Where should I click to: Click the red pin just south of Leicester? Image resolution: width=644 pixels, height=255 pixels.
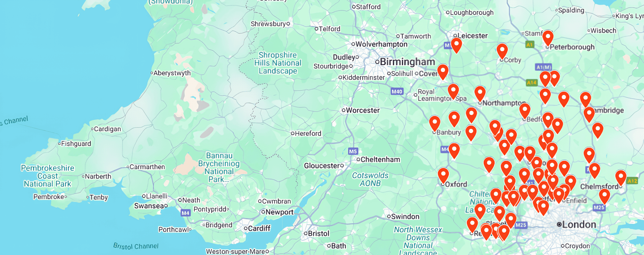456,45
